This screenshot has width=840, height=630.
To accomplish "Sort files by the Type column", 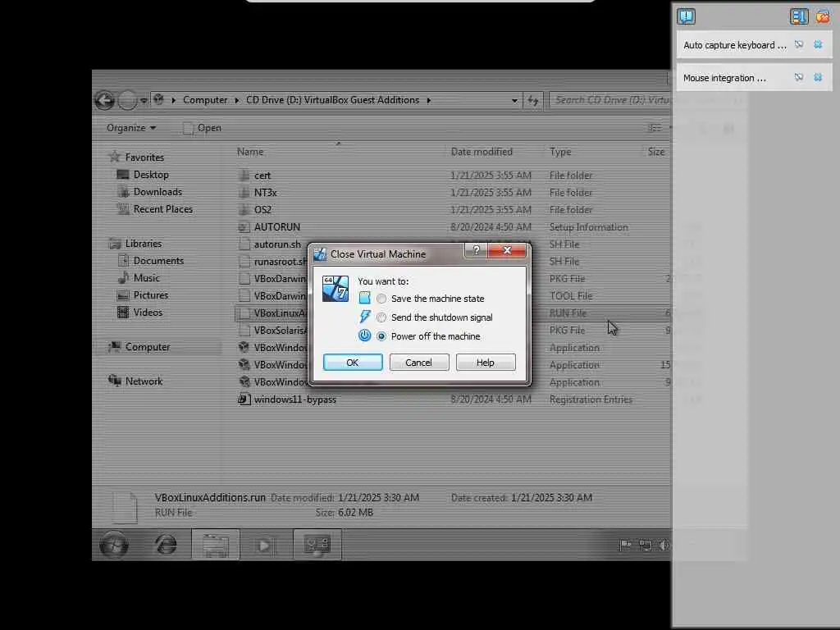I will (x=560, y=152).
